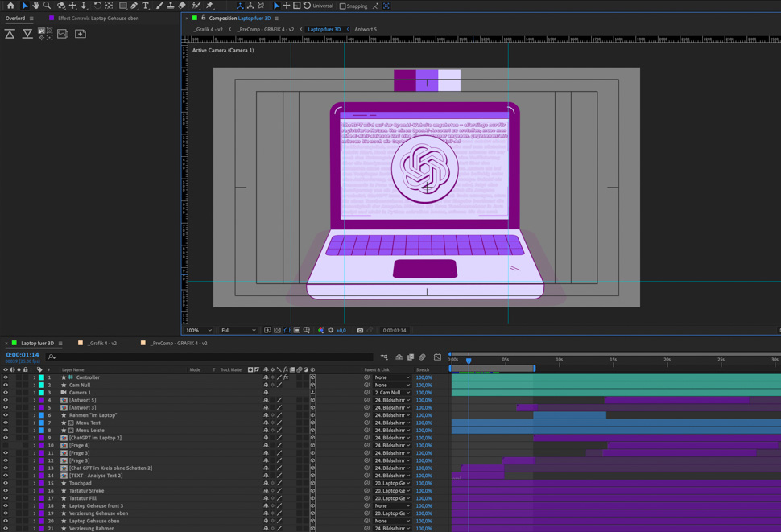Select the Eraser tool
Image resolution: width=781 pixels, height=532 pixels.
click(182, 6)
